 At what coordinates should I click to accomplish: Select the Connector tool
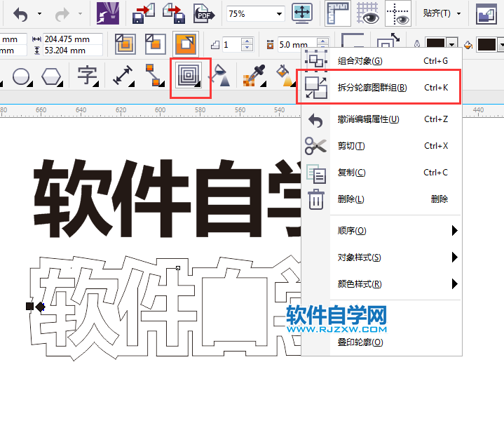tap(154, 76)
